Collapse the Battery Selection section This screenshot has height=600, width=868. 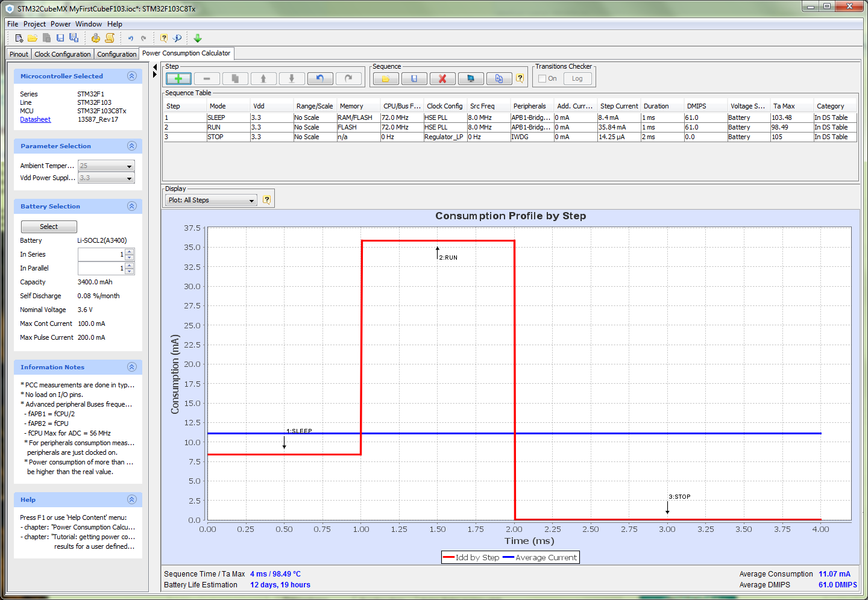point(132,206)
